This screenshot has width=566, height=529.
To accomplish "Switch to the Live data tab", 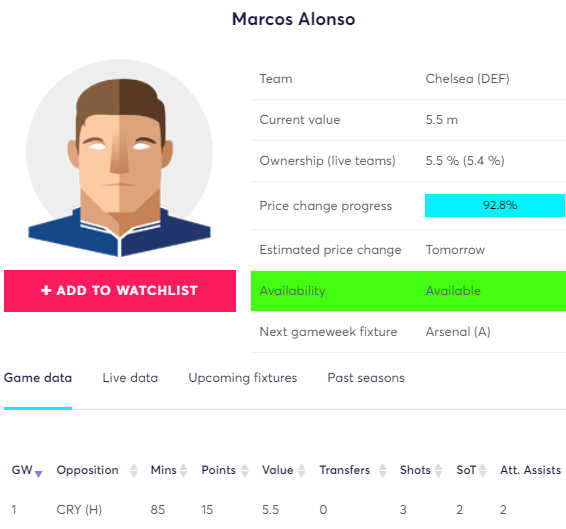I will pyautogui.click(x=130, y=378).
